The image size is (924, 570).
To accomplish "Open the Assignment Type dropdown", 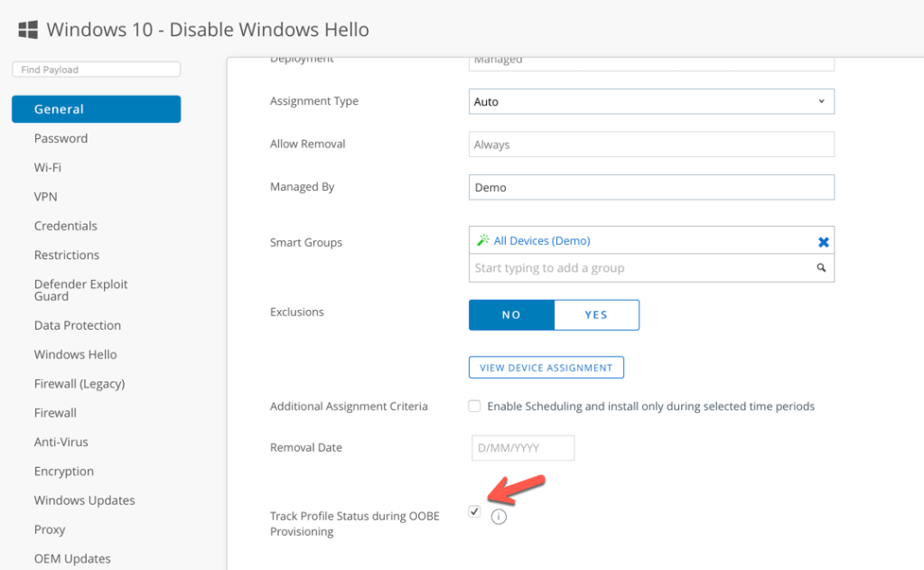I will click(x=650, y=101).
